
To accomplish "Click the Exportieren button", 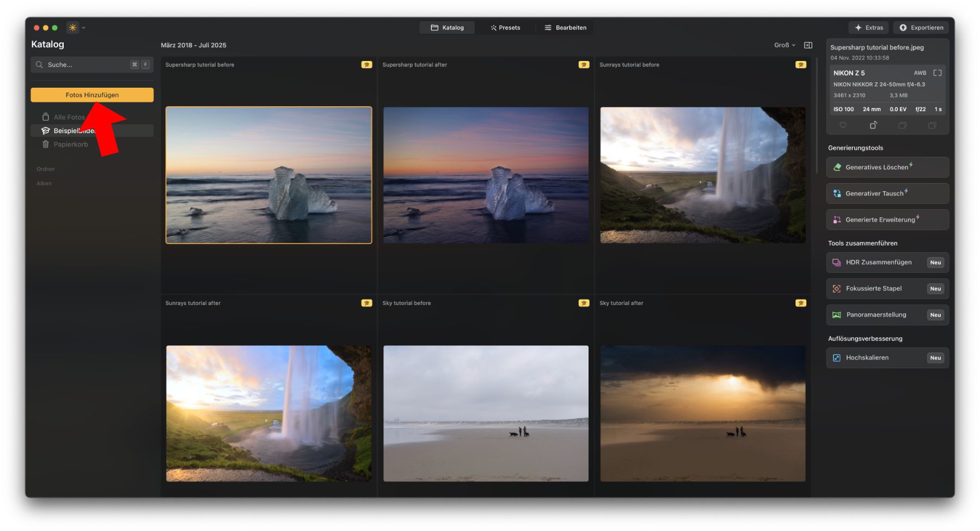I will [921, 28].
